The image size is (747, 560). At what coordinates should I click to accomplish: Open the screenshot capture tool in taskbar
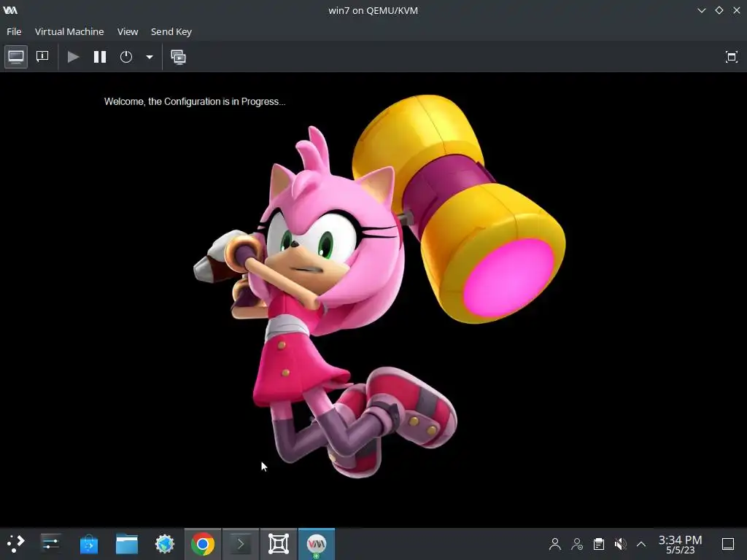click(x=279, y=544)
